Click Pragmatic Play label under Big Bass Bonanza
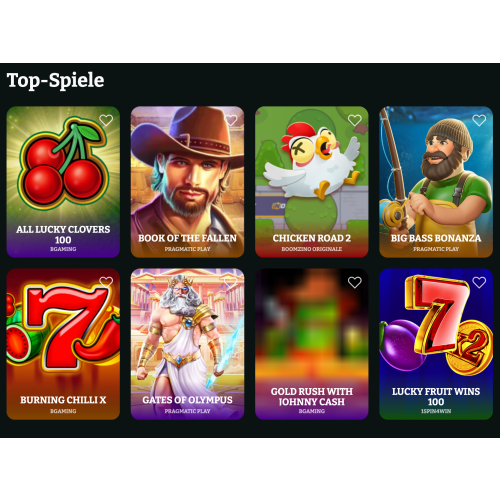Image resolution: width=500 pixels, height=500 pixels. [x=436, y=249]
